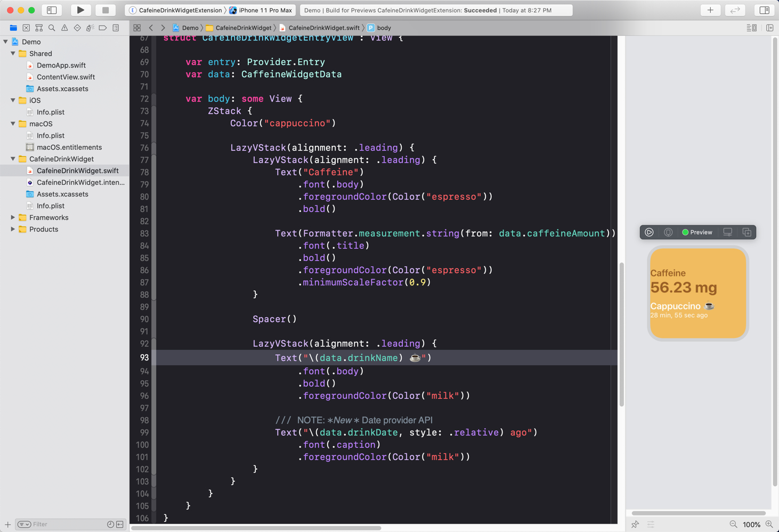
Task: Click the code review arrows button
Action: click(735, 10)
